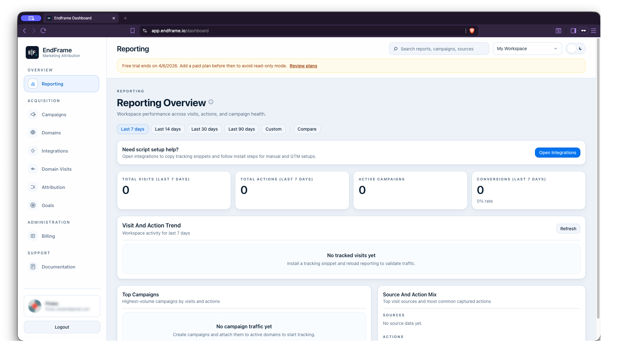The height and width of the screenshot is (364, 618).
Task: Click the Domains globe icon
Action: pos(33,133)
